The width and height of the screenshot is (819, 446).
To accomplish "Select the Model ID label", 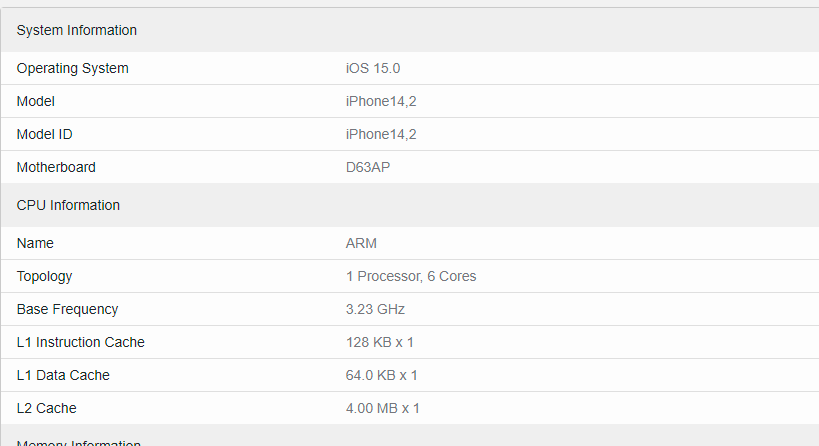I will (x=44, y=134).
